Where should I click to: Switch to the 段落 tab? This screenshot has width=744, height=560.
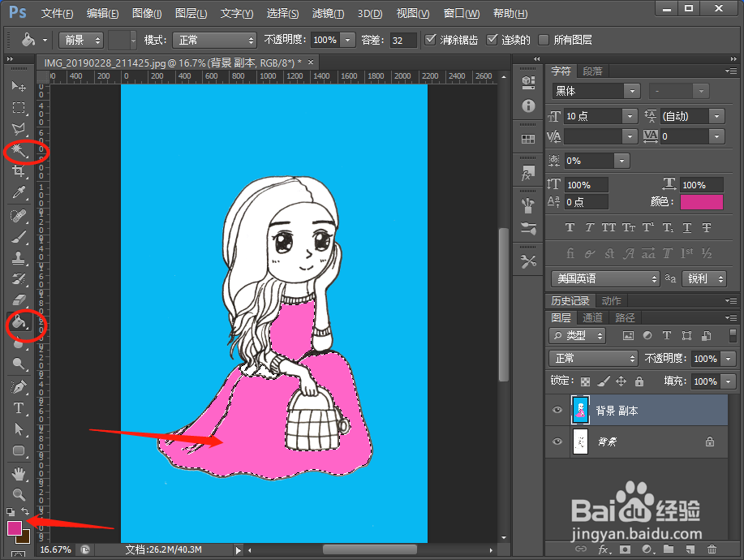[x=592, y=71]
